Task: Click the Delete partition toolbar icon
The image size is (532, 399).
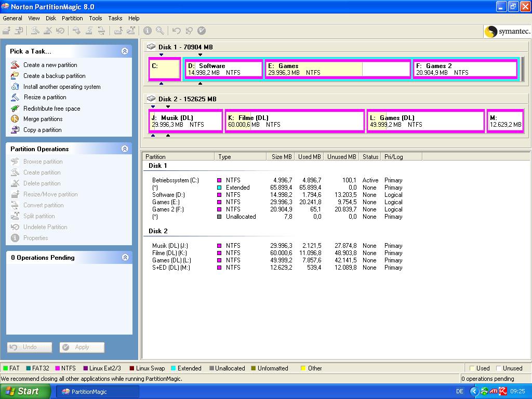Action: 47,31
